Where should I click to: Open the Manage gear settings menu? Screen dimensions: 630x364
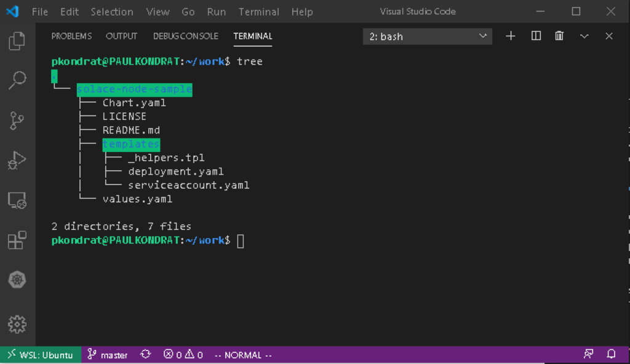(x=17, y=323)
